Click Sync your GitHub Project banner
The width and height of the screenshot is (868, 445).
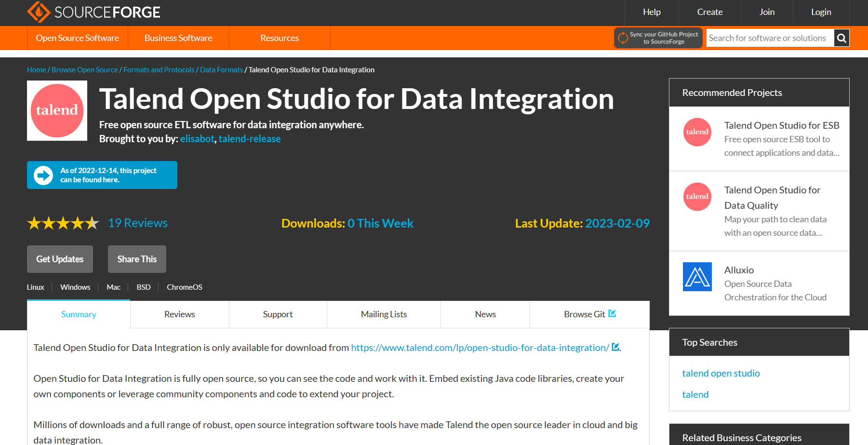click(x=658, y=38)
